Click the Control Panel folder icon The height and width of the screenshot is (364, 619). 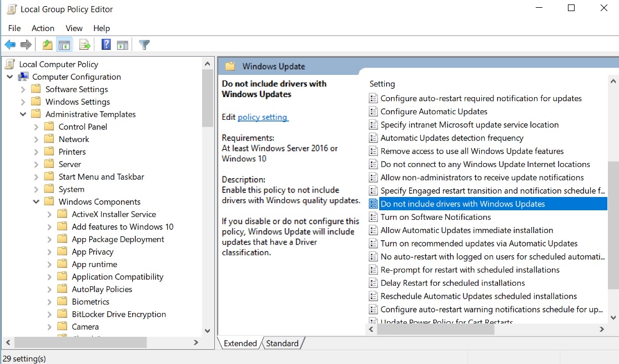(x=49, y=127)
